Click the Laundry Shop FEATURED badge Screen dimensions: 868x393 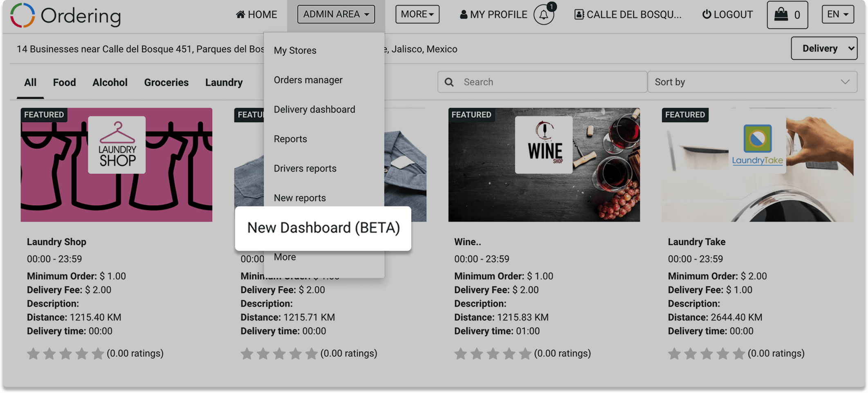[44, 115]
